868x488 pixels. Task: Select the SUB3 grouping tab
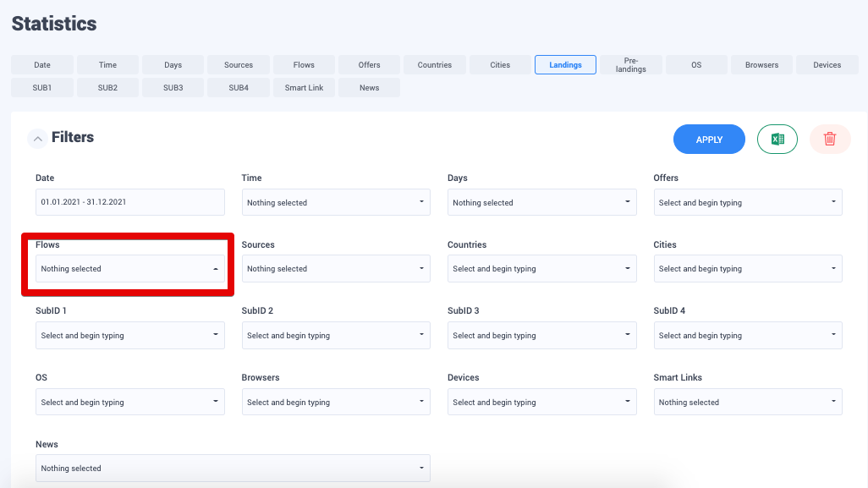point(173,88)
